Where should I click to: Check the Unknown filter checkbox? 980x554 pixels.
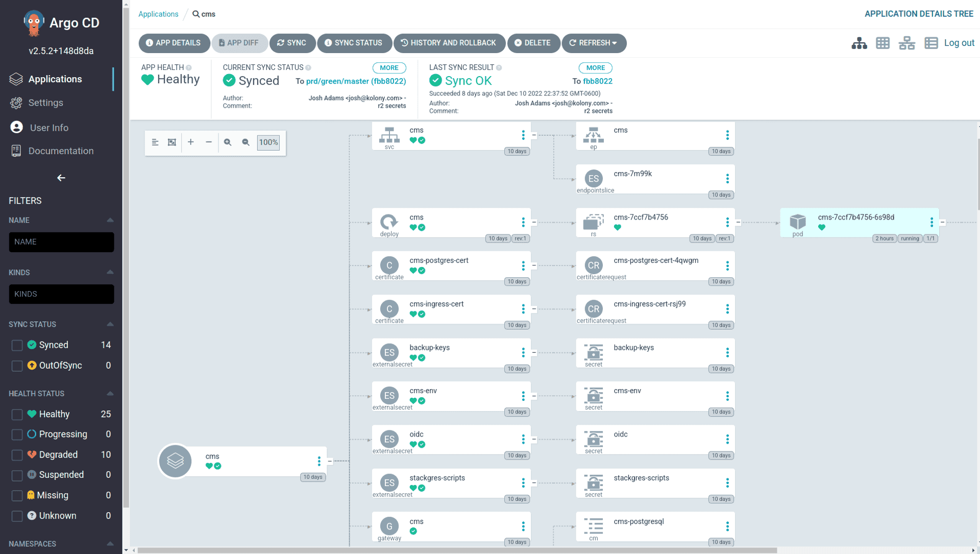pyautogui.click(x=17, y=516)
